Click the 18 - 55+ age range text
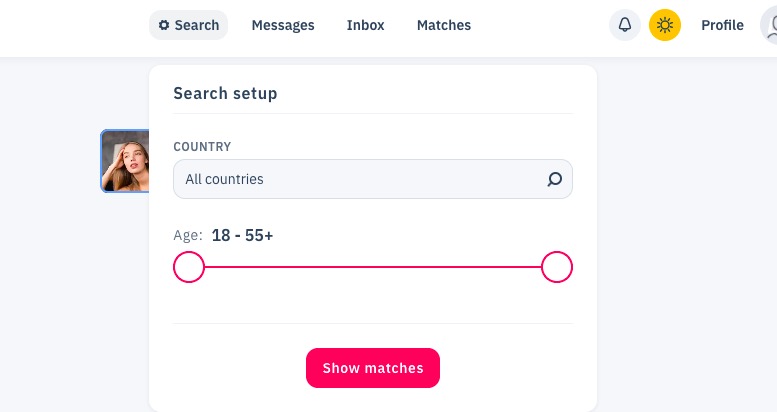Screen dimensions: 777x412 (x=242, y=235)
